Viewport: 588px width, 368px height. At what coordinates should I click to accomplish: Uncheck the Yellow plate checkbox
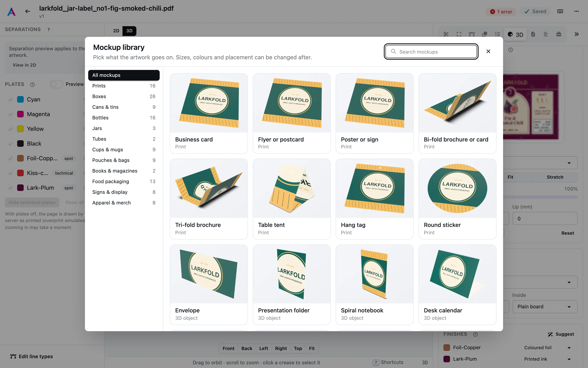pos(10,129)
